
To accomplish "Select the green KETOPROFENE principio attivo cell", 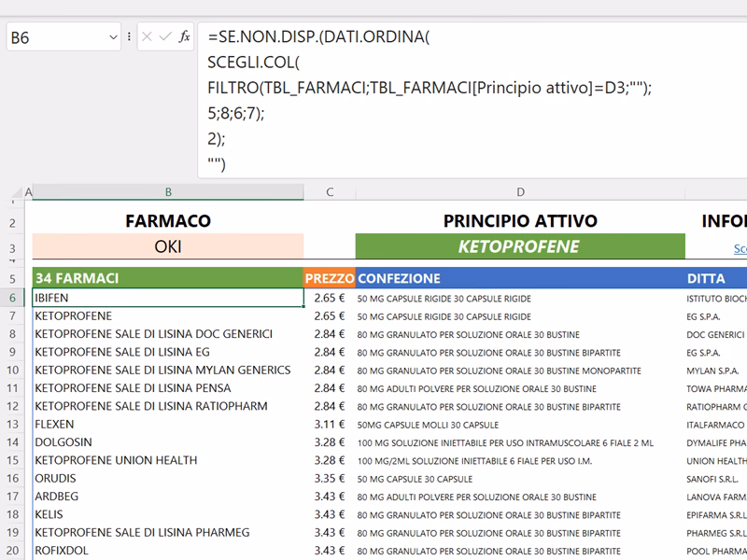I will 520,246.
